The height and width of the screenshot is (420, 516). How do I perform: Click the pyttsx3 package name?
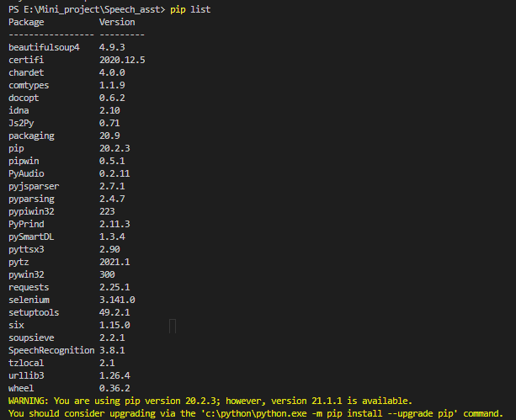pyautogui.click(x=26, y=249)
